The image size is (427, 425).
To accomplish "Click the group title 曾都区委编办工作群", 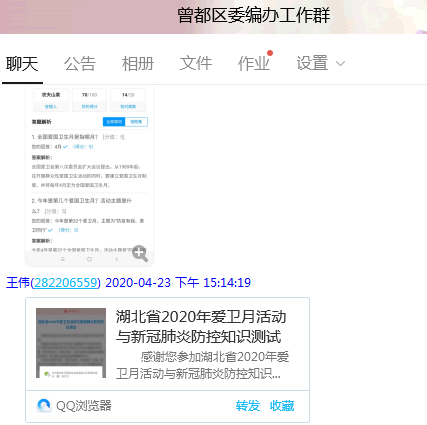I will 254,15.
